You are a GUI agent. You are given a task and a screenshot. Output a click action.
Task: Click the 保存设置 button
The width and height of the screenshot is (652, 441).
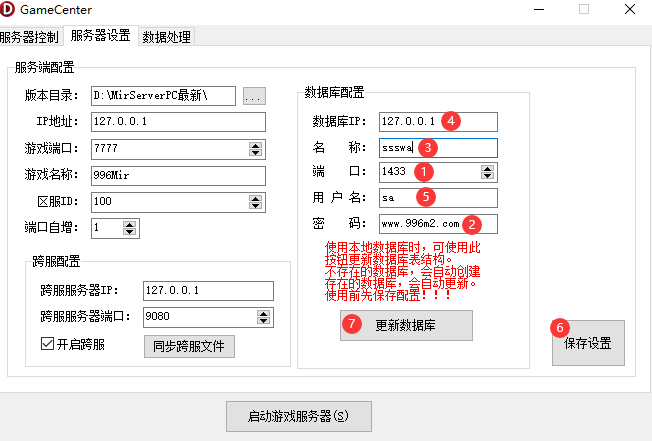(588, 344)
